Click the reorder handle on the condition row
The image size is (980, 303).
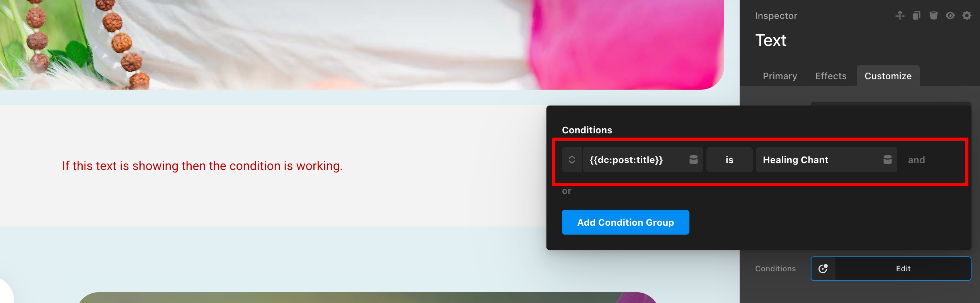572,160
